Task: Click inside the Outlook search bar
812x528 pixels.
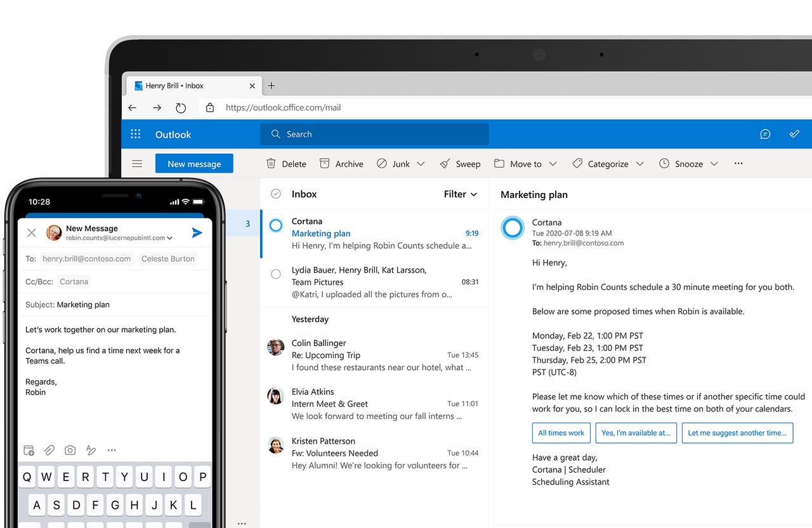Action: click(374, 134)
